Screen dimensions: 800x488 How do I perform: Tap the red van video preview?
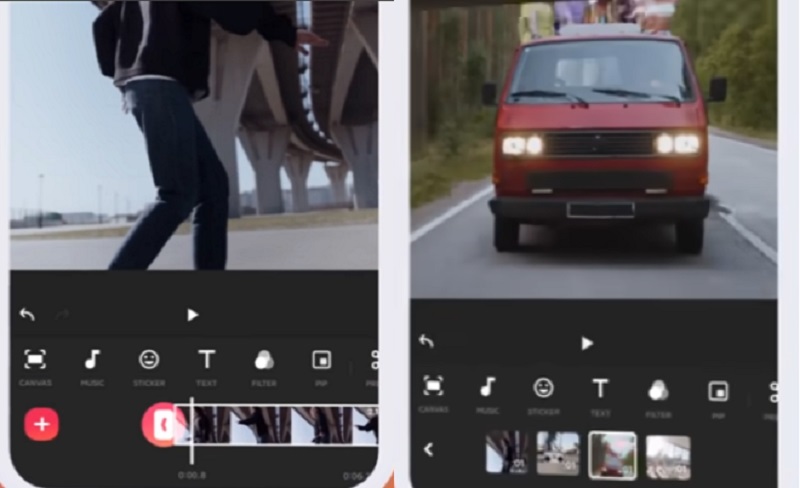pos(594,149)
